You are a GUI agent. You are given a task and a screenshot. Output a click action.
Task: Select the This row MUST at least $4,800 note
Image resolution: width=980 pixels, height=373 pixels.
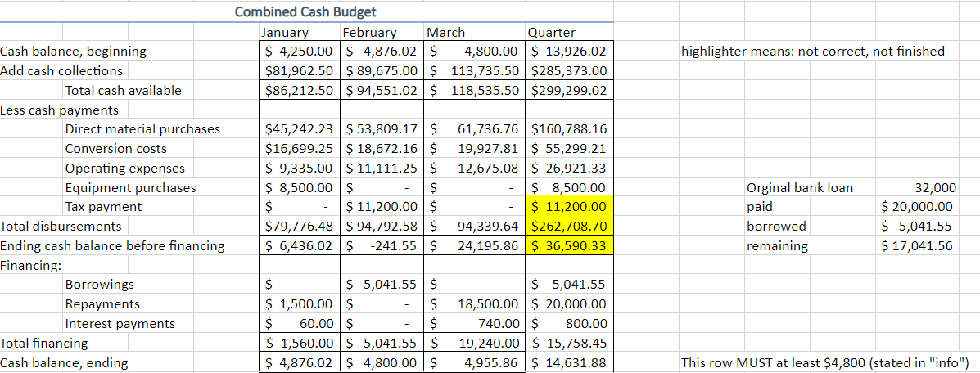click(825, 362)
